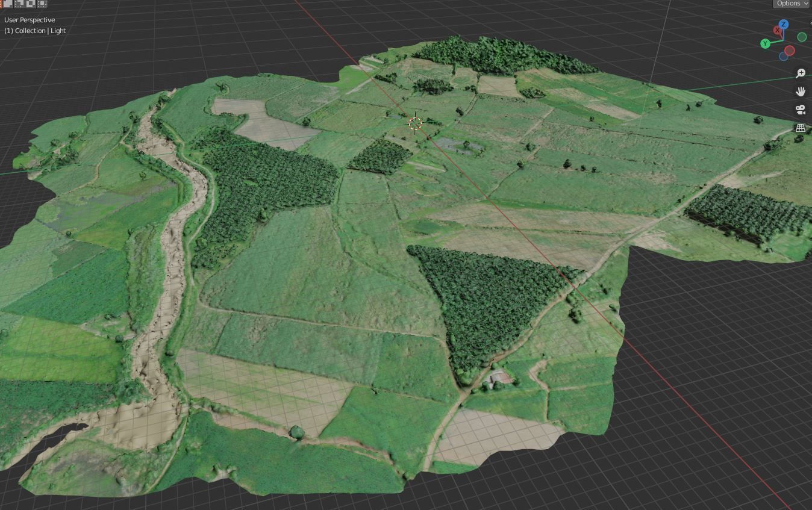
Task: Click the hand pan view icon
Action: 801,92
